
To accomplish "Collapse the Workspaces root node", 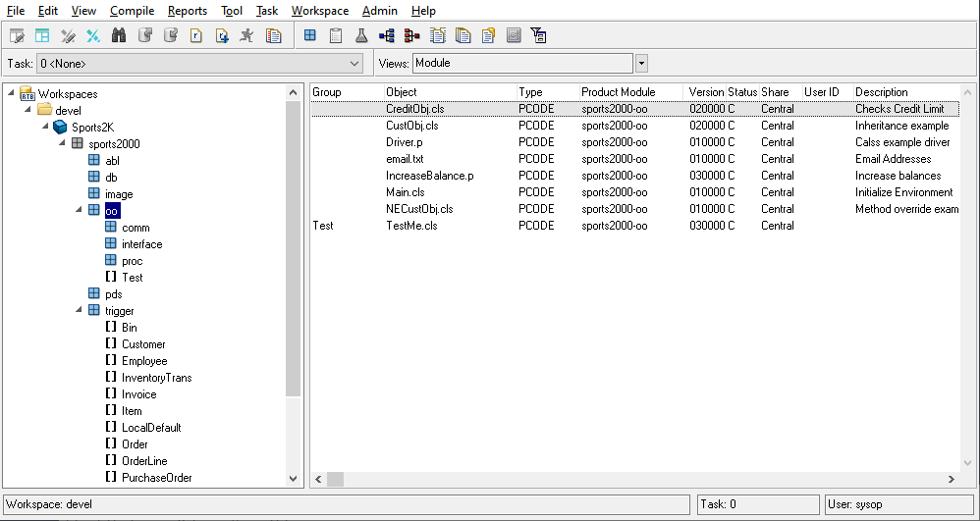I will (x=11, y=93).
